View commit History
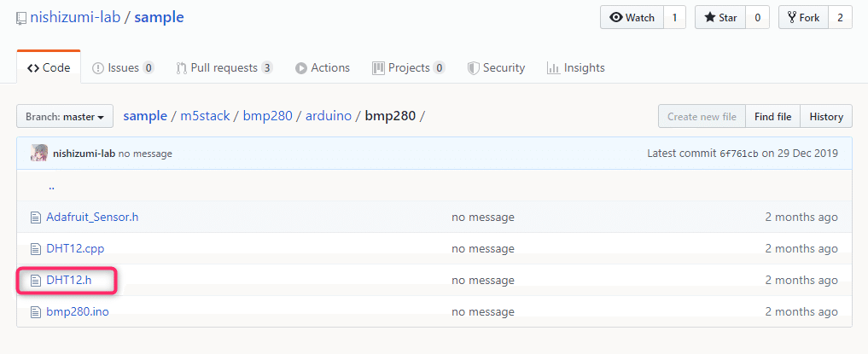The width and height of the screenshot is (868, 354). [x=825, y=117]
